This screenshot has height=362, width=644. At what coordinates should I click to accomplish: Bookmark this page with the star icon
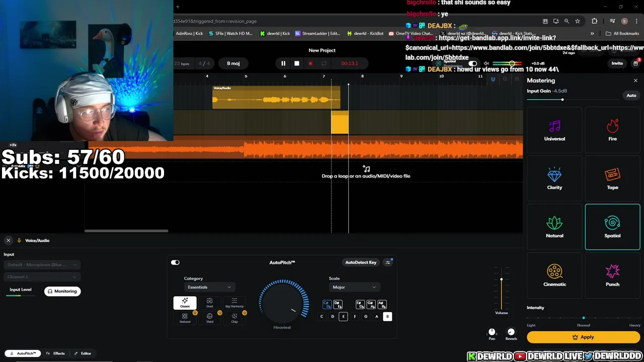point(578,21)
